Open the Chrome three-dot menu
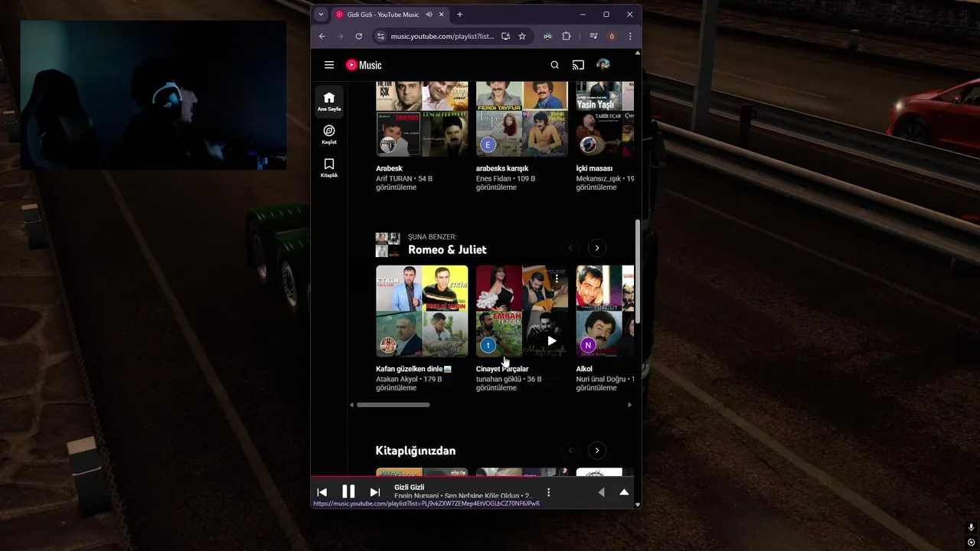 pos(630,36)
